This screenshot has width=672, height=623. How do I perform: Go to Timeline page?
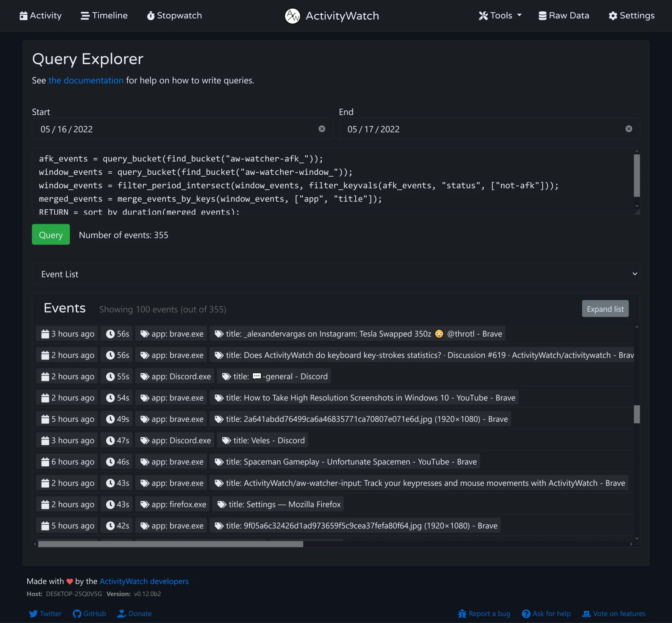[x=104, y=16]
